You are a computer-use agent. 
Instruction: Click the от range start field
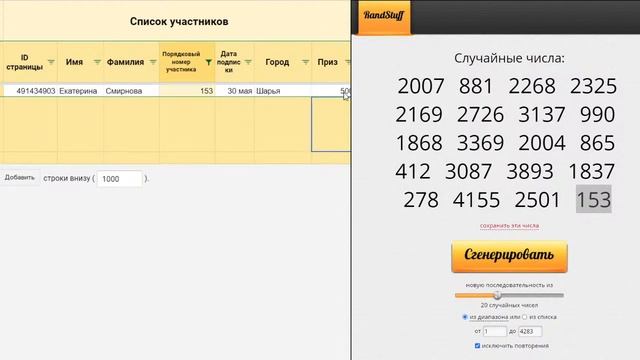(495, 331)
